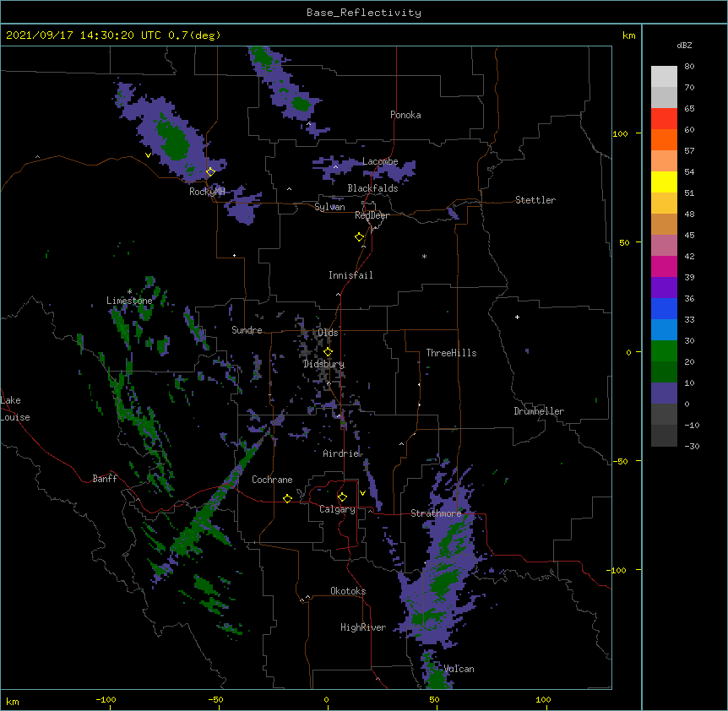Click the yellow marker near RockyMH
The width and height of the screenshot is (728, 711).
[210, 172]
